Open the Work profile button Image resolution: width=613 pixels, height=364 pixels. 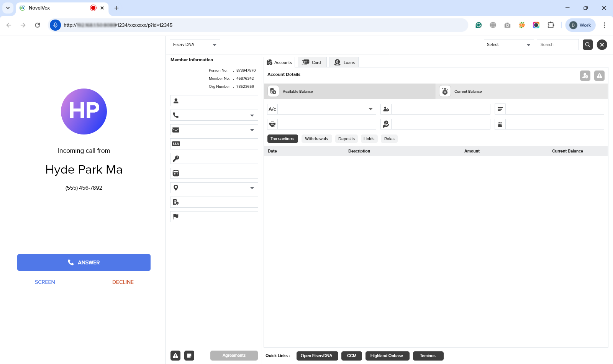coord(580,25)
